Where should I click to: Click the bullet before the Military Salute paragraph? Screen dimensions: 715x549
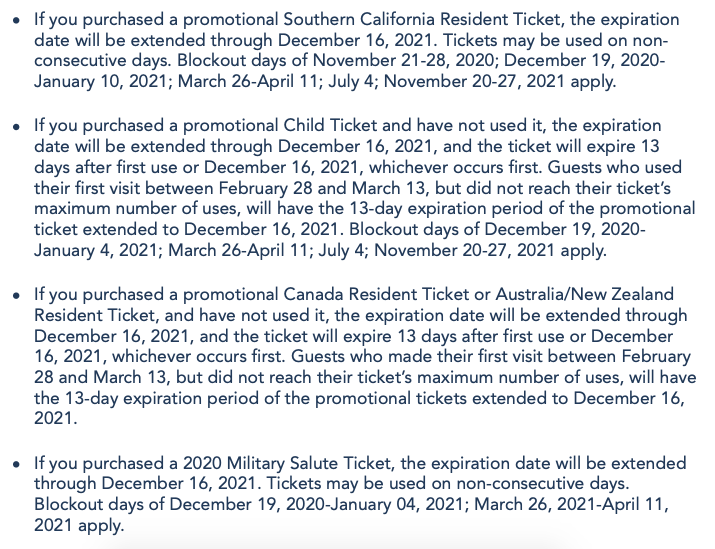click(14, 463)
